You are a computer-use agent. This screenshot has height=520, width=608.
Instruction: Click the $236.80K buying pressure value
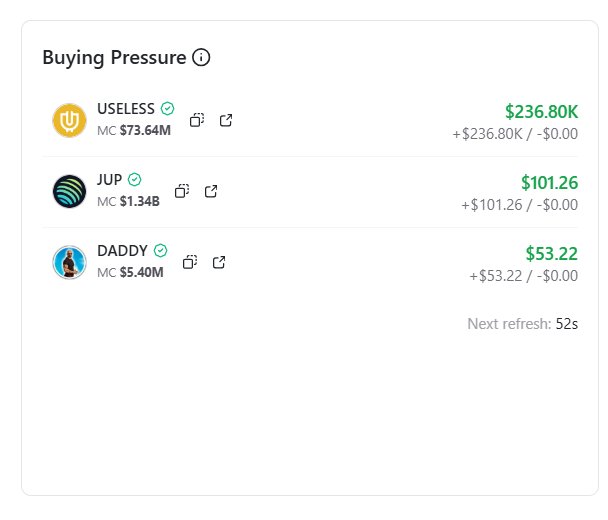[x=541, y=112]
